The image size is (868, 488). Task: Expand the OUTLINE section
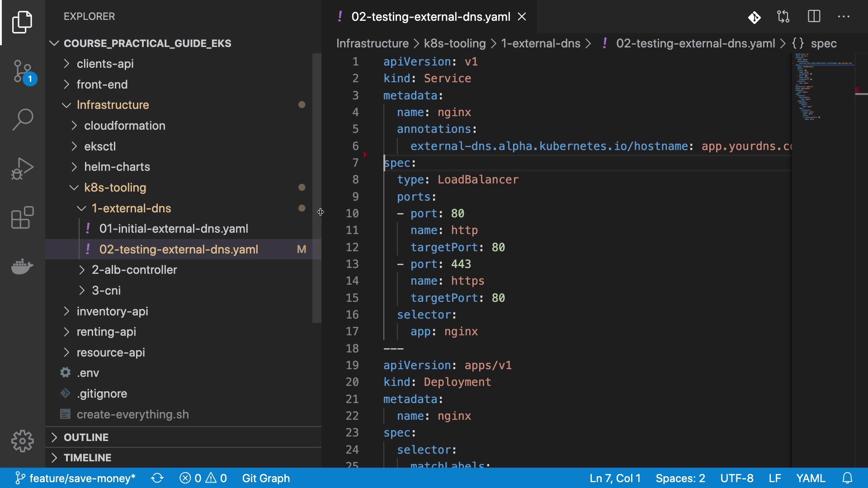[86, 437]
